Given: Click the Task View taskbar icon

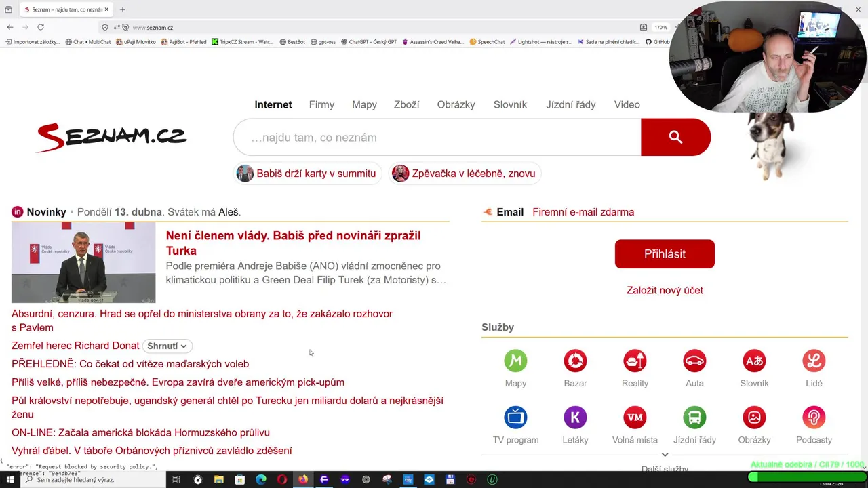Looking at the screenshot, I should click(x=176, y=480).
